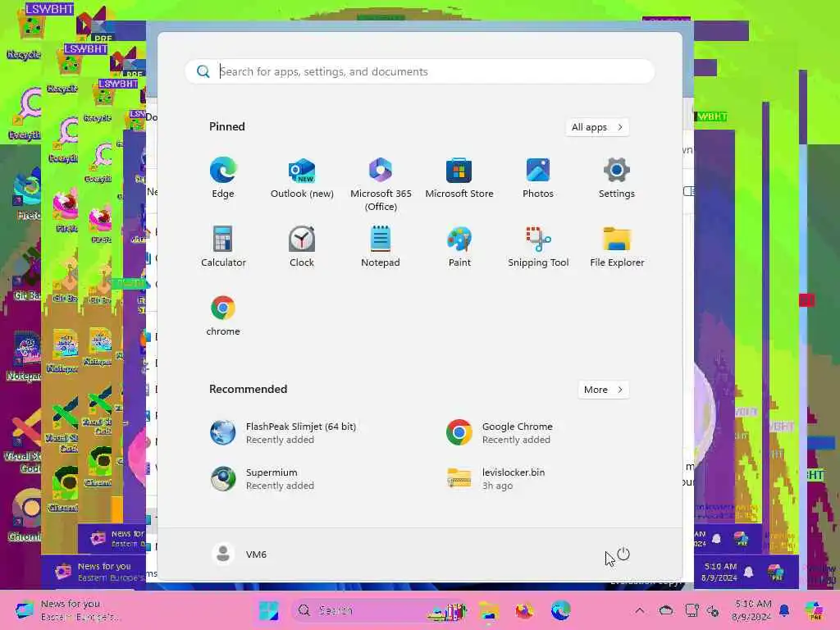Open the News for you taskbar widget

pyautogui.click(x=67, y=610)
